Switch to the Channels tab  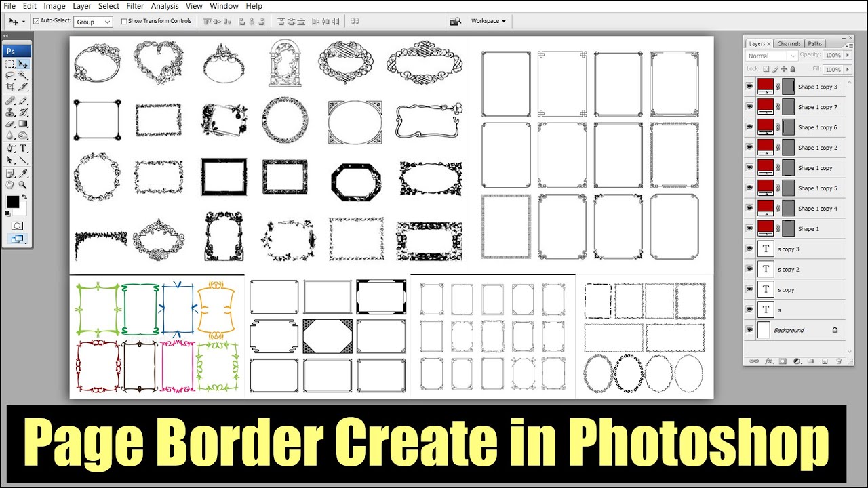point(789,43)
